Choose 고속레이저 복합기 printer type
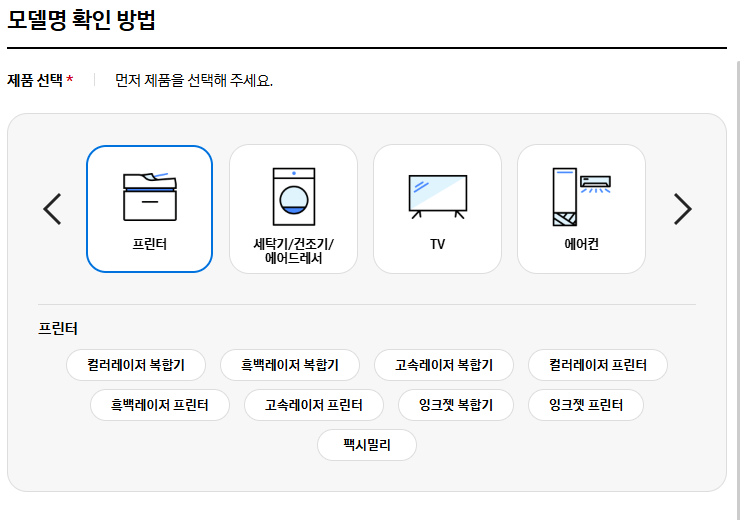Viewport: 740px width, 520px height. pyautogui.click(x=444, y=365)
